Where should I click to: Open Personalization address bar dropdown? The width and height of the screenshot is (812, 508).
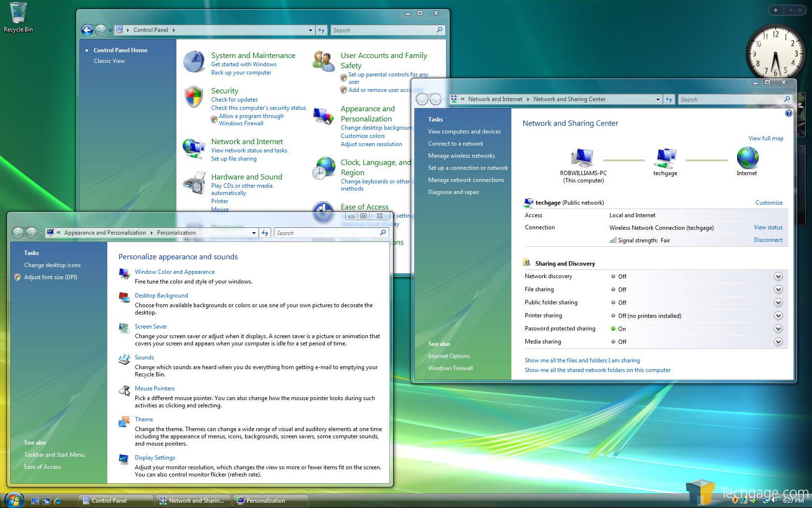pyautogui.click(x=254, y=233)
